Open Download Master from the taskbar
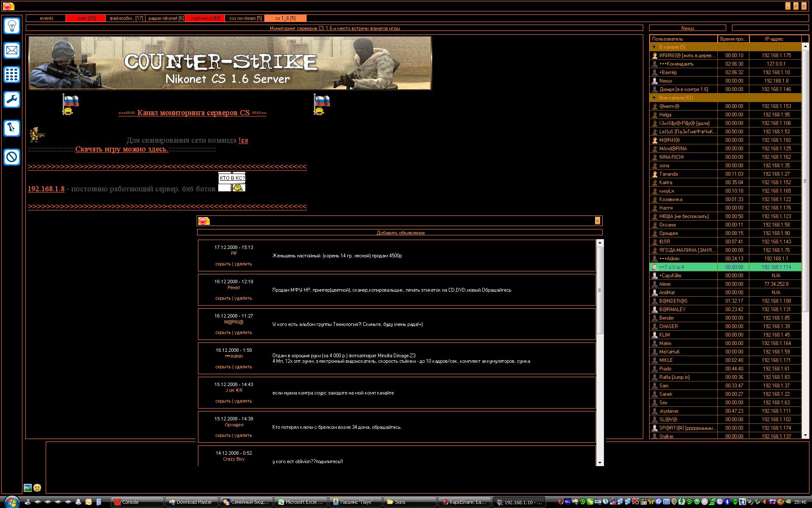This screenshot has width=812, height=508. pyautogui.click(x=191, y=502)
